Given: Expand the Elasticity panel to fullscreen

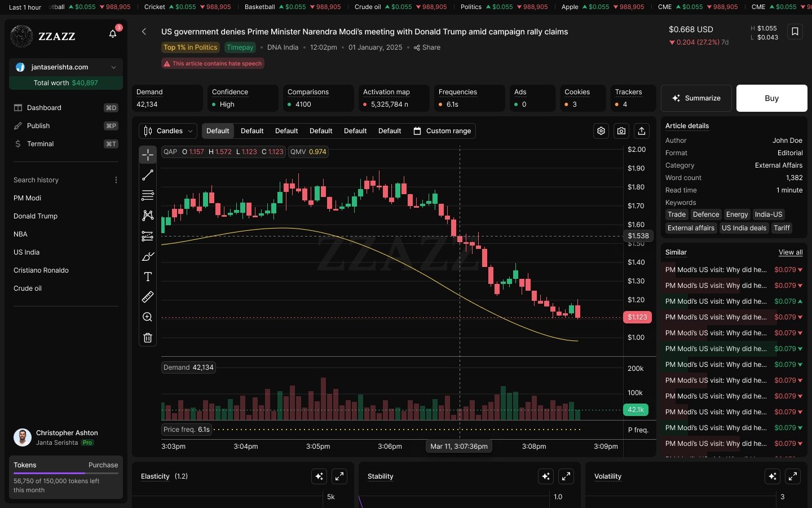Looking at the screenshot, I should pyautogui.click(x=339, y=476).
